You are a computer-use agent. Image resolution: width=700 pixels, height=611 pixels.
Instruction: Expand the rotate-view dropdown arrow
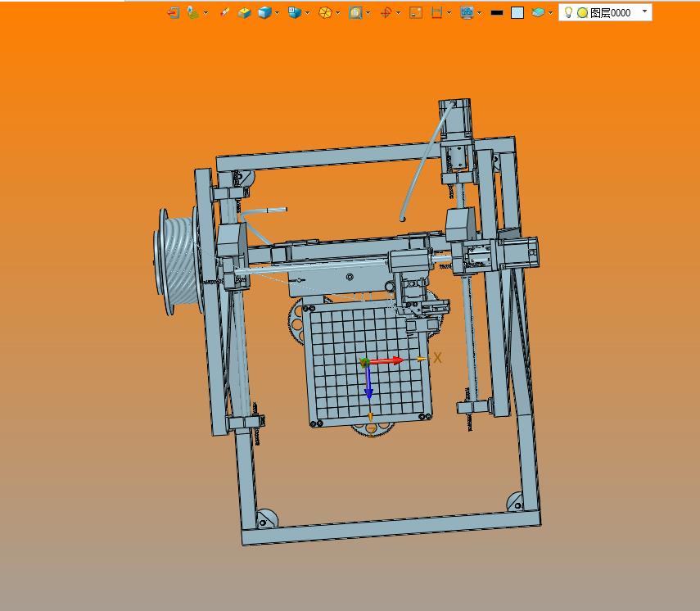point(399,13)
